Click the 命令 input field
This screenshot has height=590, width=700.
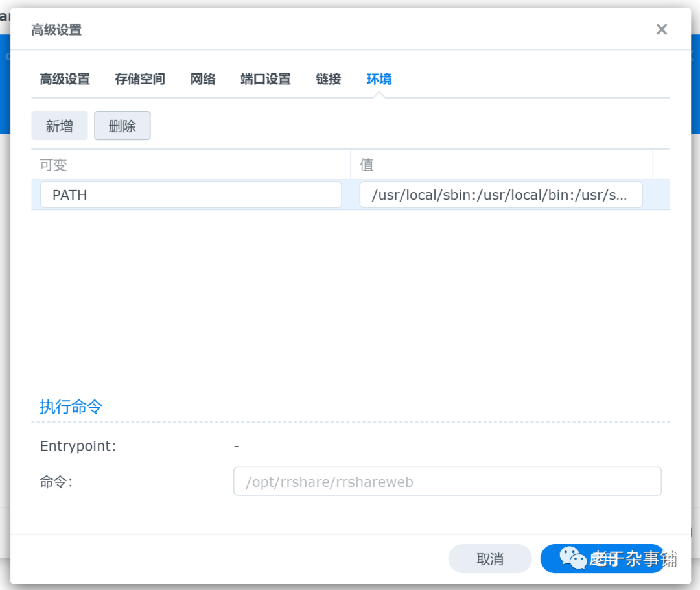pyautogui.click(x=447, y=482)
